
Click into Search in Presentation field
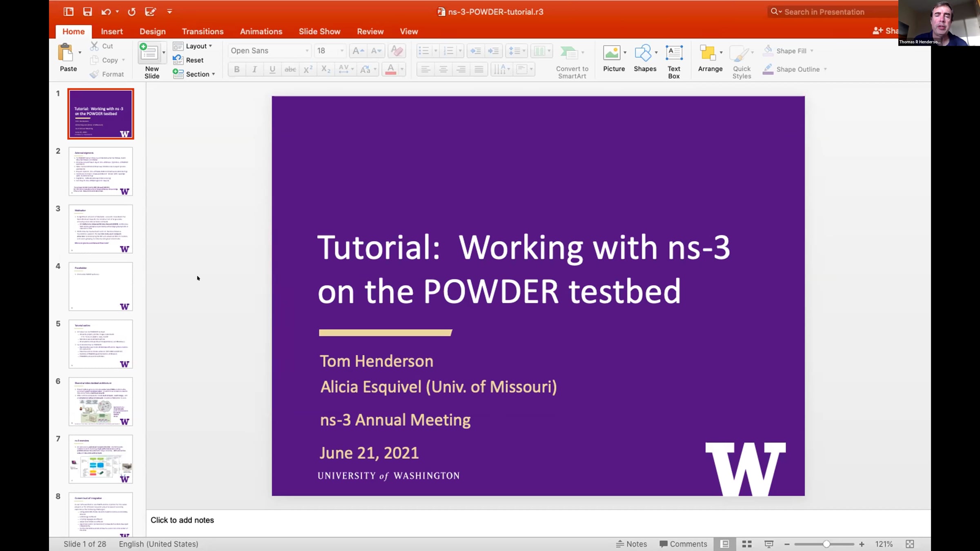833,12
